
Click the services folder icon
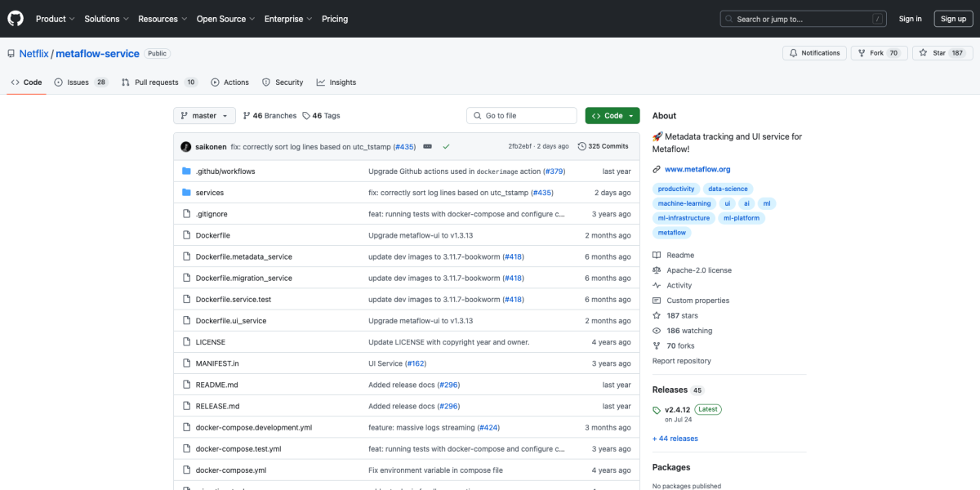click(186, 192)
